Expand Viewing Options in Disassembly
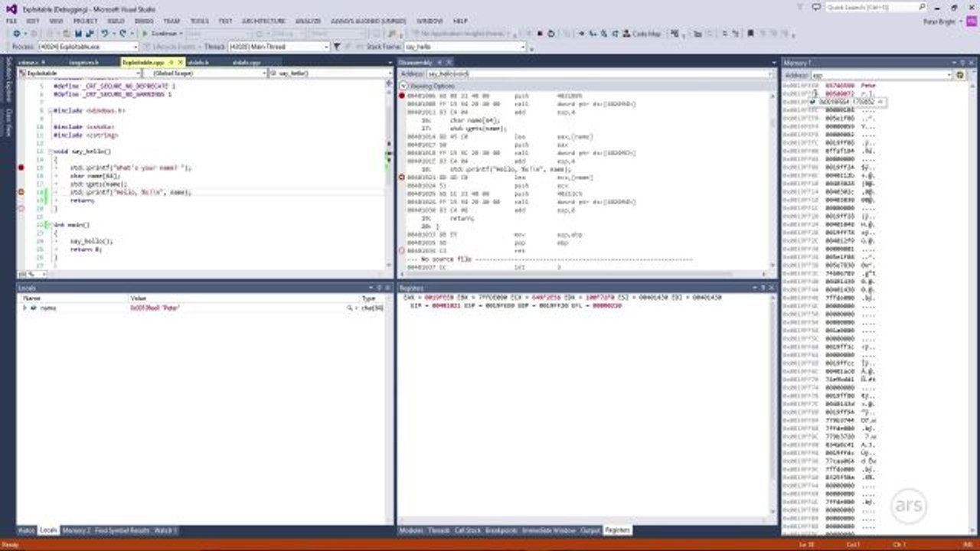The image size is (980, 551). (403, 86)
